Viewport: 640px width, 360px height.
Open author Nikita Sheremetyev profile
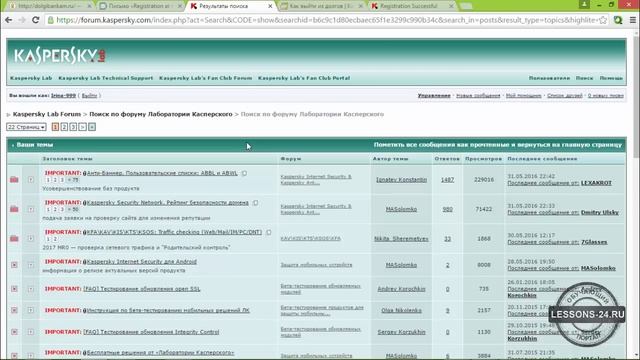point(401,239)
